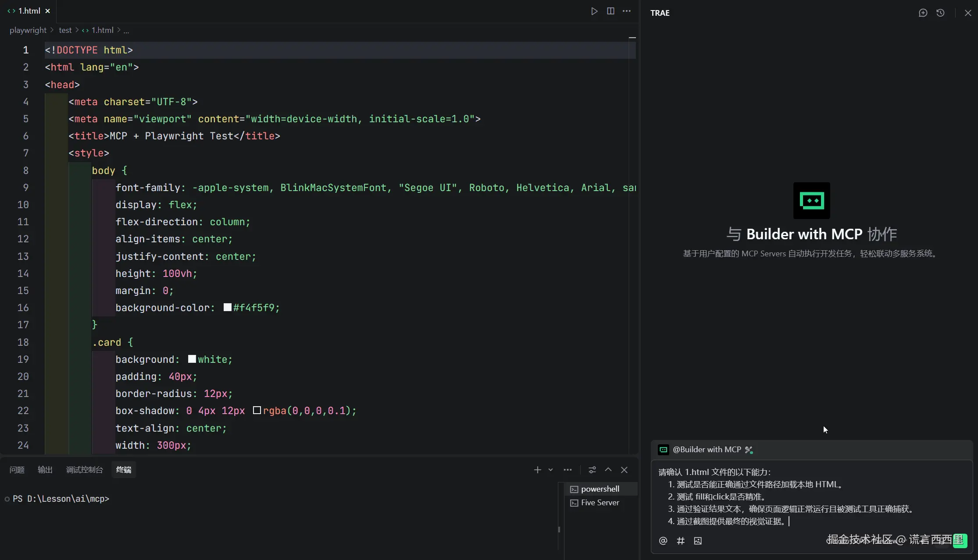Toggle terminal layout settings icon
The height and width of the screenshot is (560, 978).
(x=592, y=470)
